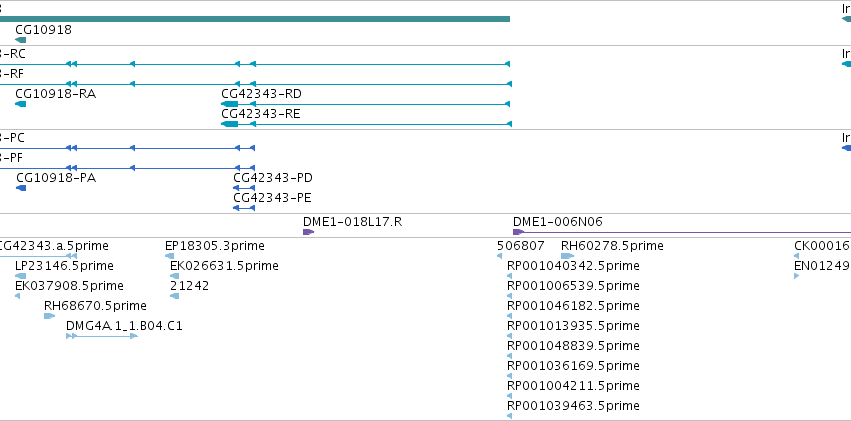The image size is (851, 421).
Task: Click the RP001004211.5prime arrow glyph
Action: [x=509, y=396]
